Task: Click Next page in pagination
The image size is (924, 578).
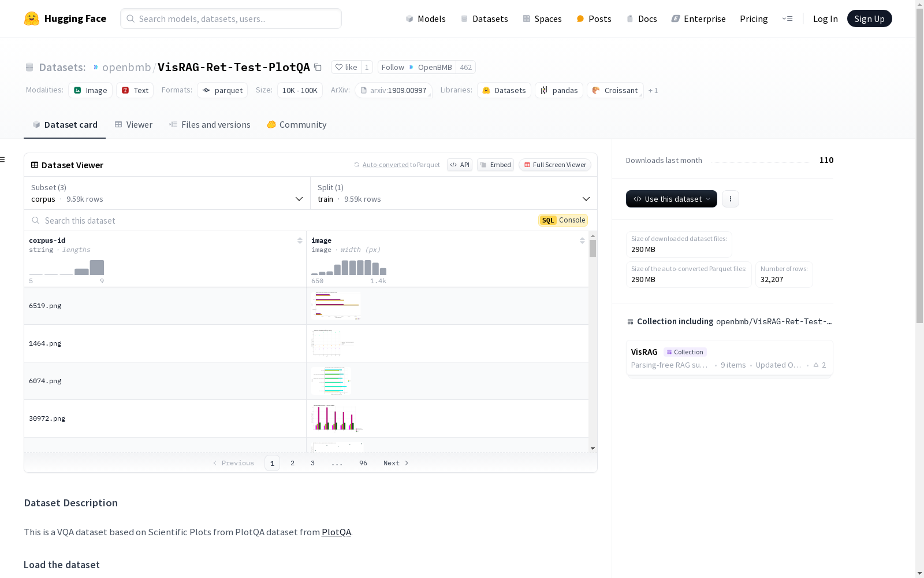Action: [396, 463]
